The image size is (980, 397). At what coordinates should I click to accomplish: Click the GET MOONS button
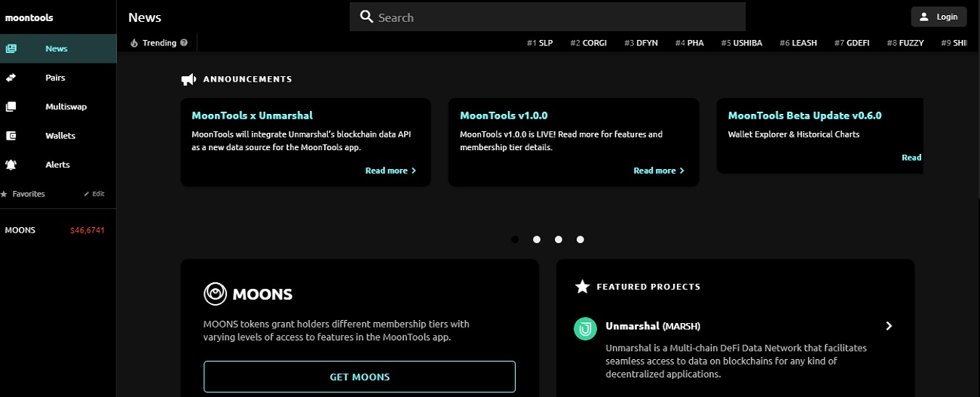360,377
